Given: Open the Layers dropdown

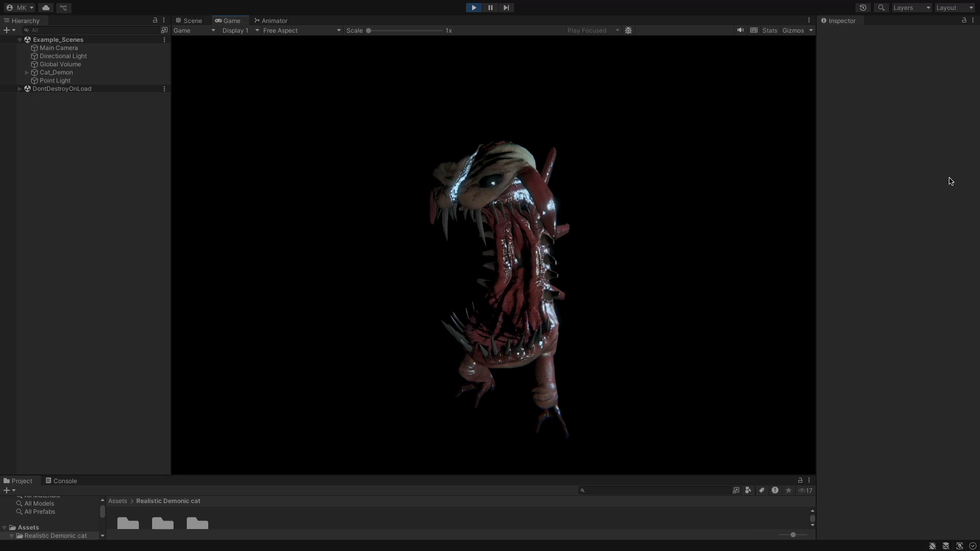Looking at the screenshot, I should (x=912, y=8).
